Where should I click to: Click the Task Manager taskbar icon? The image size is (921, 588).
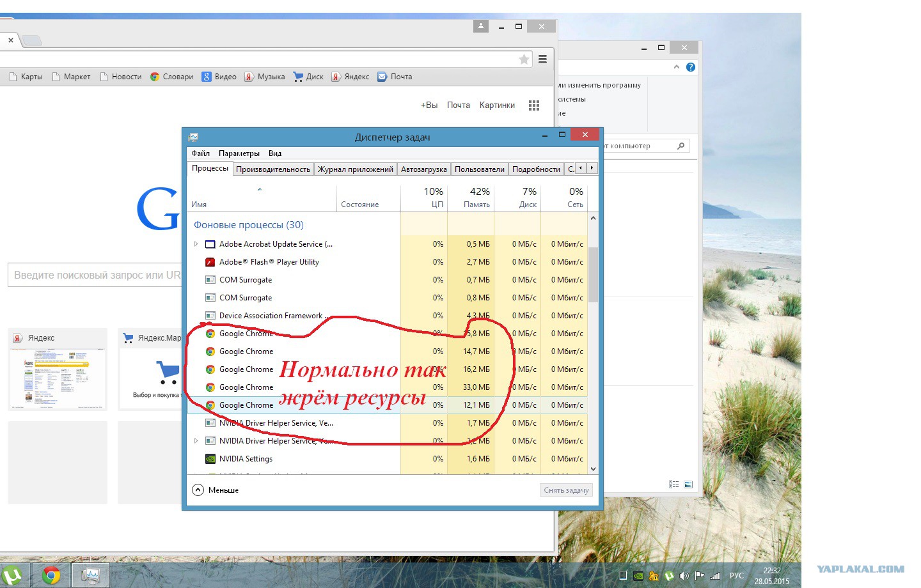90,576
